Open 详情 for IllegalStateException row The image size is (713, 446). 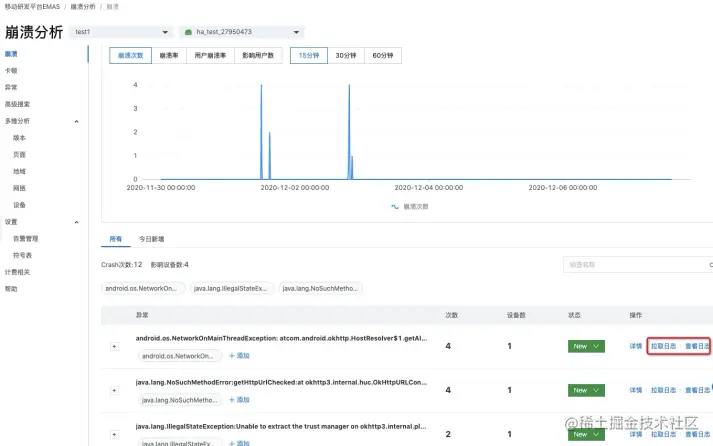click(x=636, y=435)
